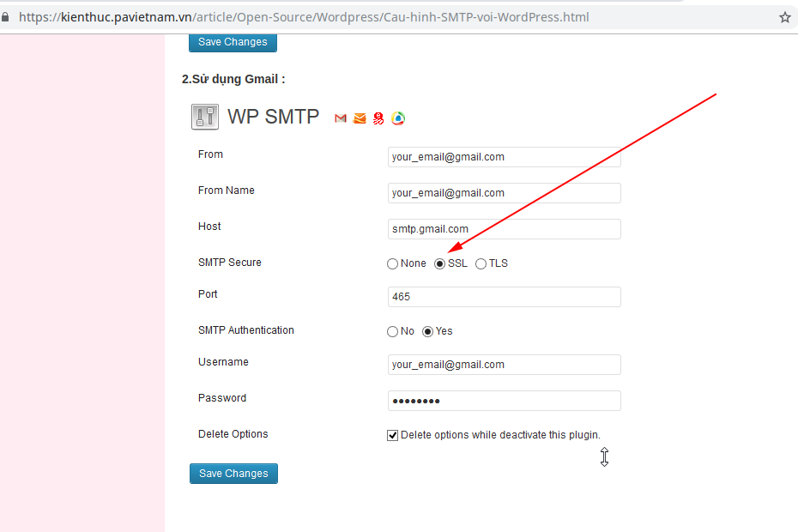Image resolution: width=798 pixels, height=532 pixels.
Task: Click the 'Host' label
Action: (x=209, y=226)
